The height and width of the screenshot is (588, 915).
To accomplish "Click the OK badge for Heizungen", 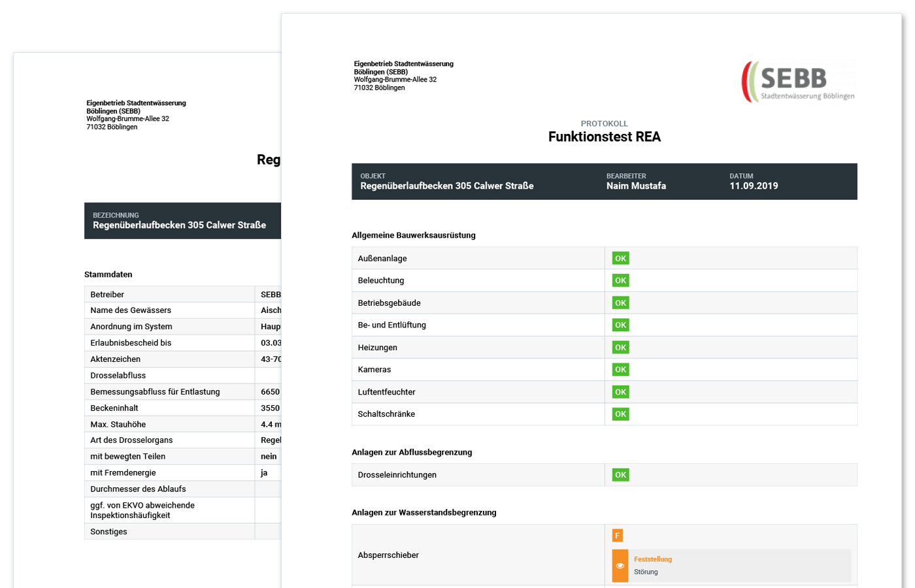I will [x=620, y=347].
